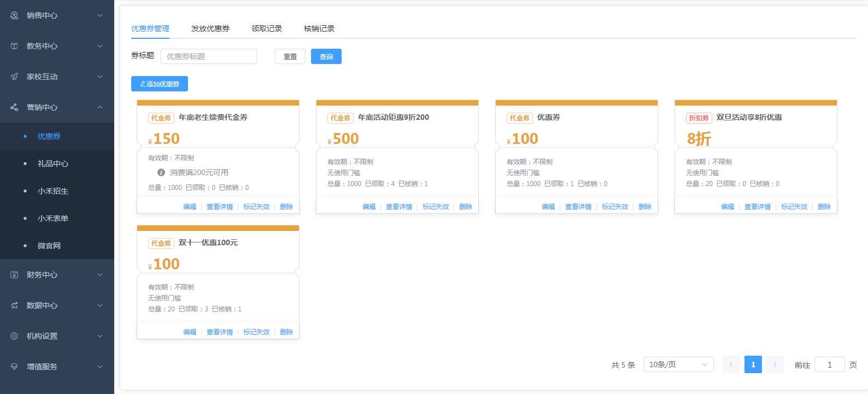Open the 10条/页 page size dropdown
868x394 pixels.
click(678, 364)
